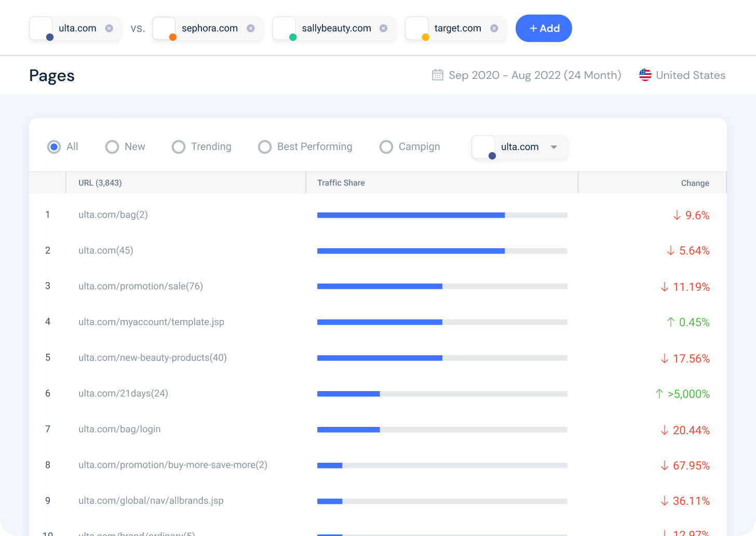Select the New filter radio button
Image resolution: width=756 pixels, height=536 pixels.
(112, 147)
